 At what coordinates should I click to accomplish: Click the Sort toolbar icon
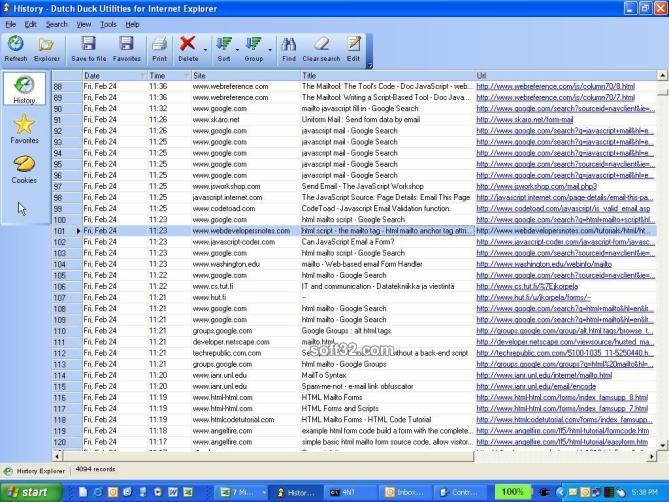point(224,44)
